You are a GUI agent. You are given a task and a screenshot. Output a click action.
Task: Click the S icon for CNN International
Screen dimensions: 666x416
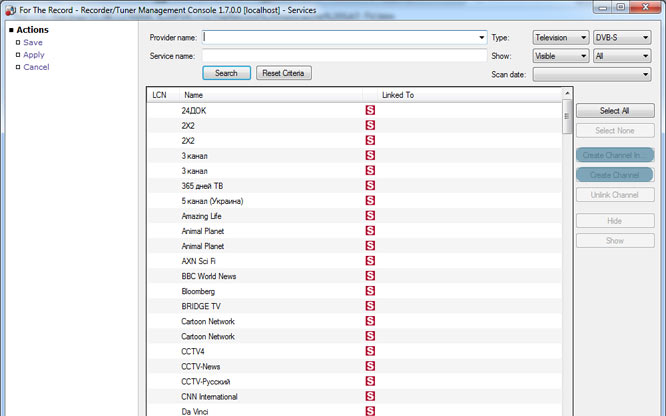[x=369, y=396]
